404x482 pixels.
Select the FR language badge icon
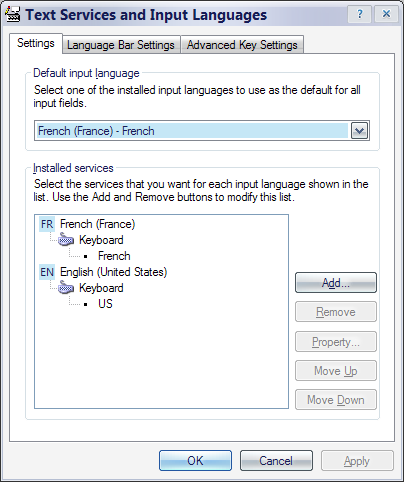(47, 224)
